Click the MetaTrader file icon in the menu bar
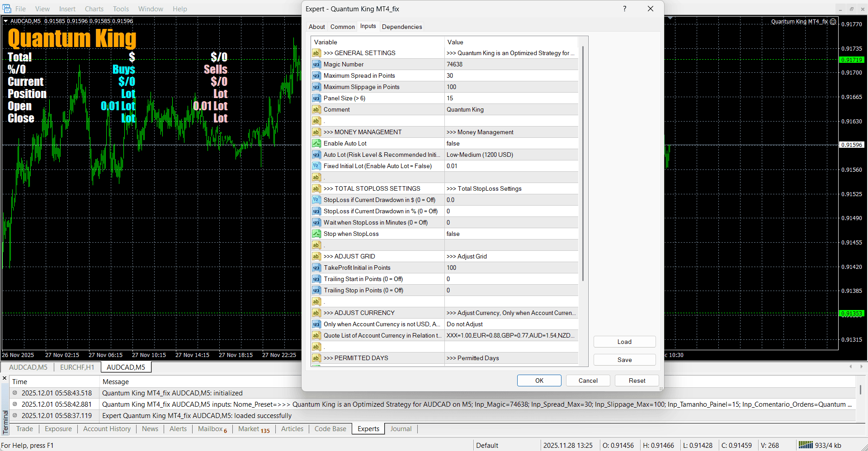This screenshot has height=451, width=868. (x=7, y=9)
